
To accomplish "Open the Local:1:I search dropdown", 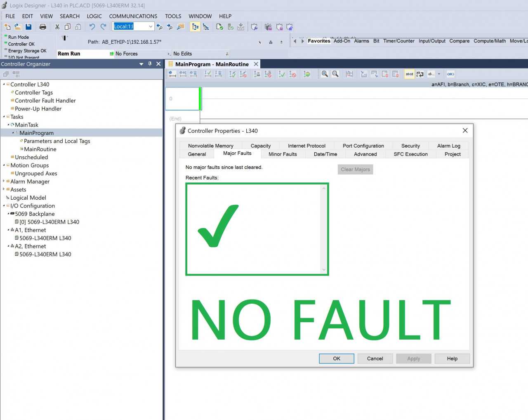I will pyautogui.click(x=151, y=26).
